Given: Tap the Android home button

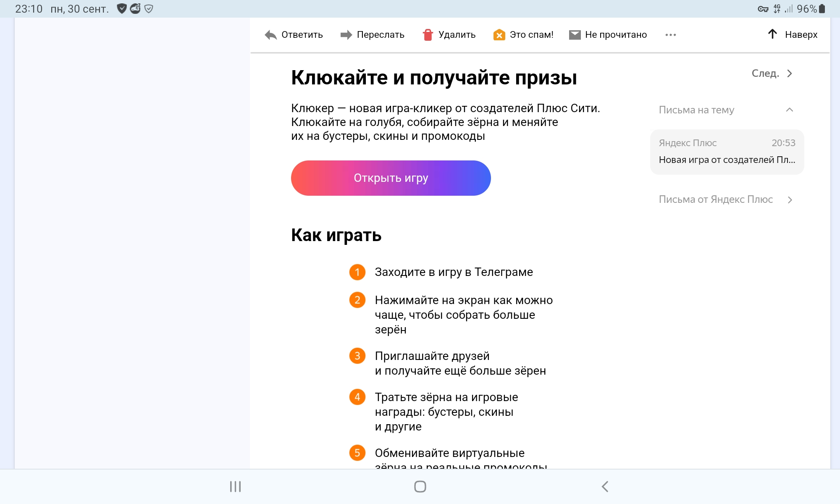Looking at the screenshot, I should click(x=420, y=487).
